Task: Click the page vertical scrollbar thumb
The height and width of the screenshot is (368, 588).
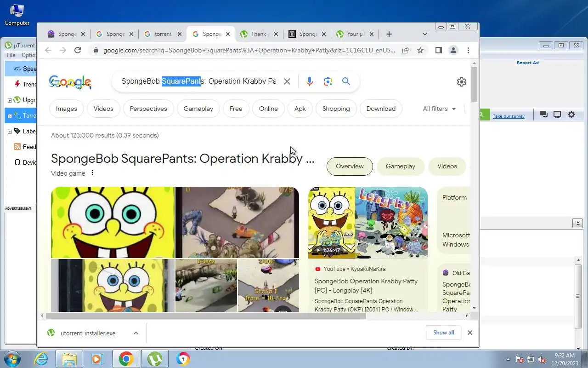Action: pos(474,84)
